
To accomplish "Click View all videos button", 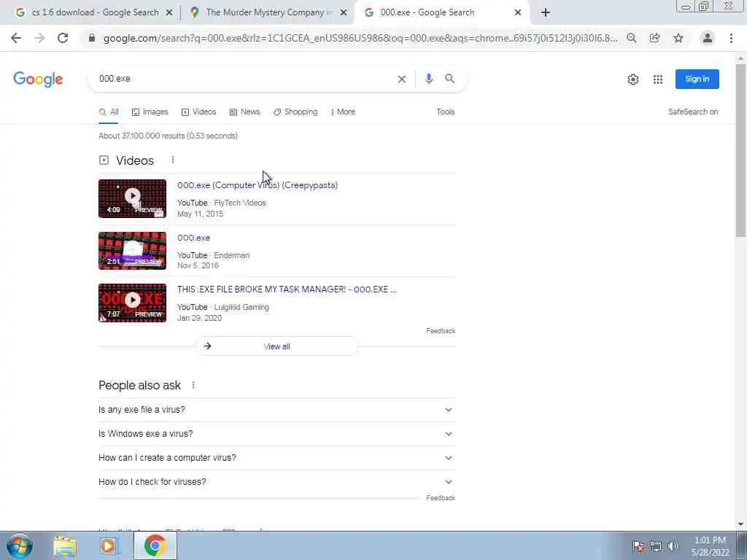I will [x=276, y=346].
